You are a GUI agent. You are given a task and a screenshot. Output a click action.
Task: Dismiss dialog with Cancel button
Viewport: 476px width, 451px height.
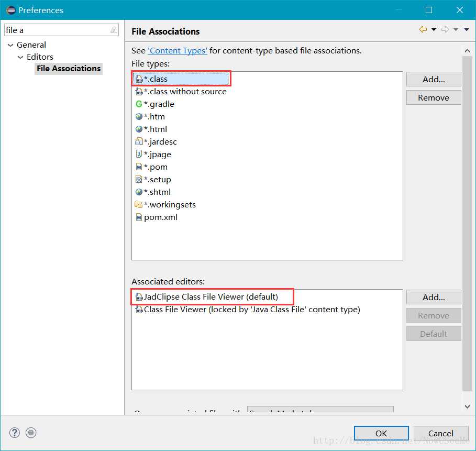coord(441,433)
